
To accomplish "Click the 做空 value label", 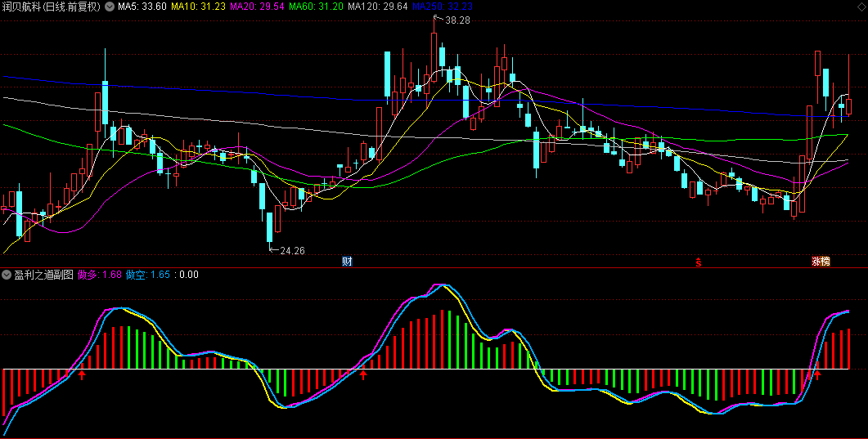I will click(x=148, y=275).
